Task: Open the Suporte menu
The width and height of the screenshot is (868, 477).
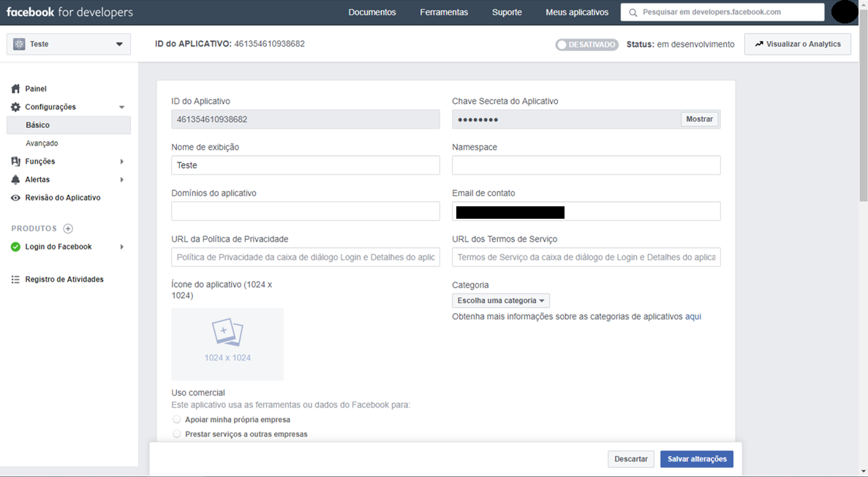Action: (507, 12)
